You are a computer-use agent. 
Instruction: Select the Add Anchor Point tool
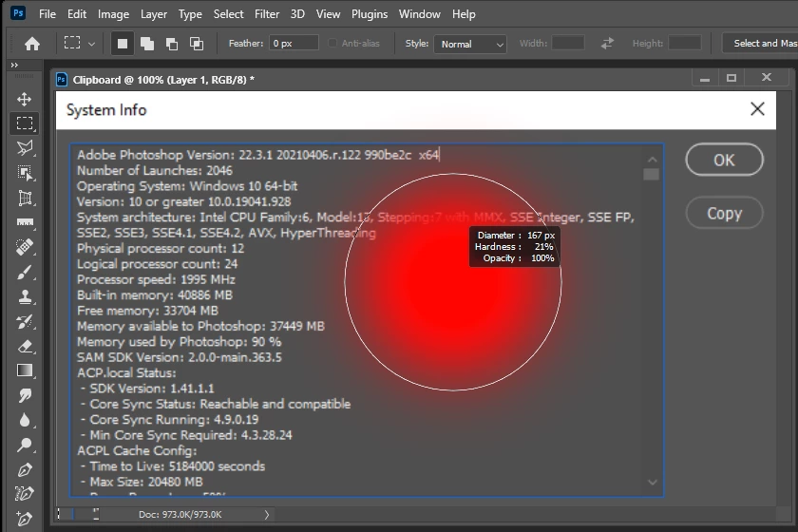25,519
